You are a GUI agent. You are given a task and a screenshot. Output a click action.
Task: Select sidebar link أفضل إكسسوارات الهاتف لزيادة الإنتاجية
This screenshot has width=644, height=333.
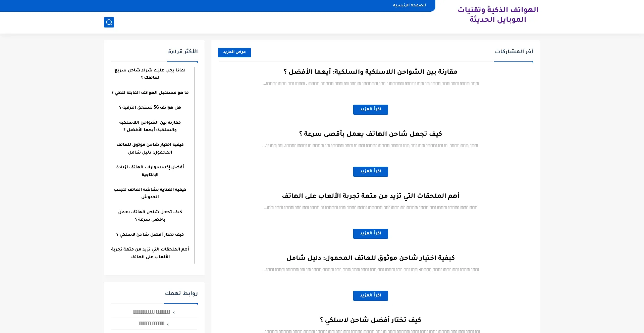point(150,171)
